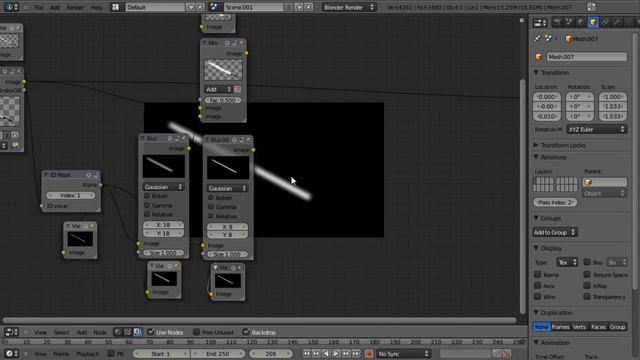
Task: Click the node editor type selector icon
Action: pyautogui.click(x=11, y=332)
